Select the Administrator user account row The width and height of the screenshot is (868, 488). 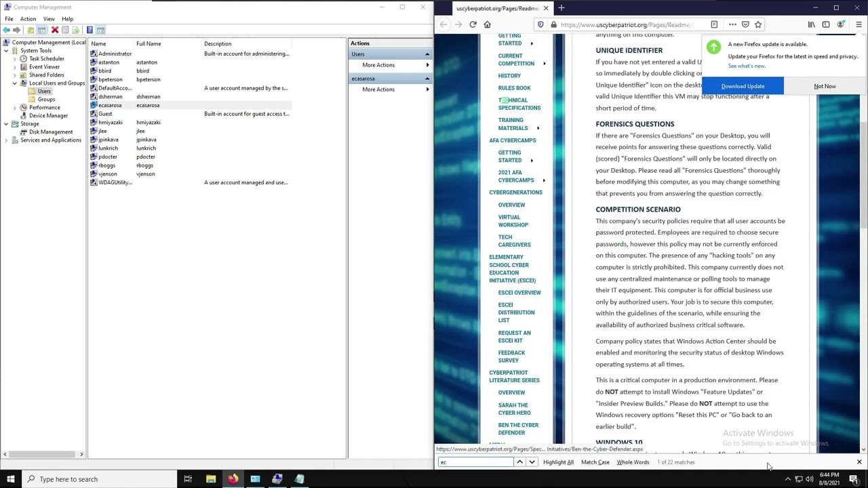tap(190, 54)
